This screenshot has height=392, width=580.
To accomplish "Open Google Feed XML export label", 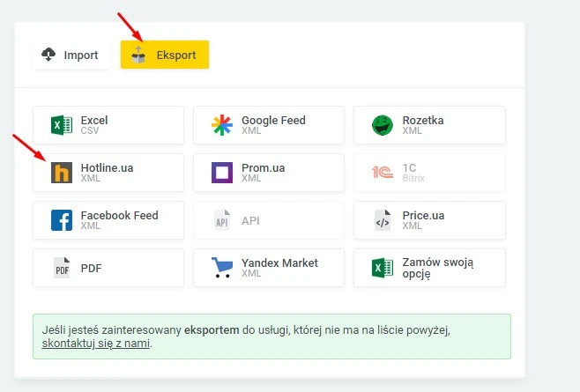I will tap(273, 125).
